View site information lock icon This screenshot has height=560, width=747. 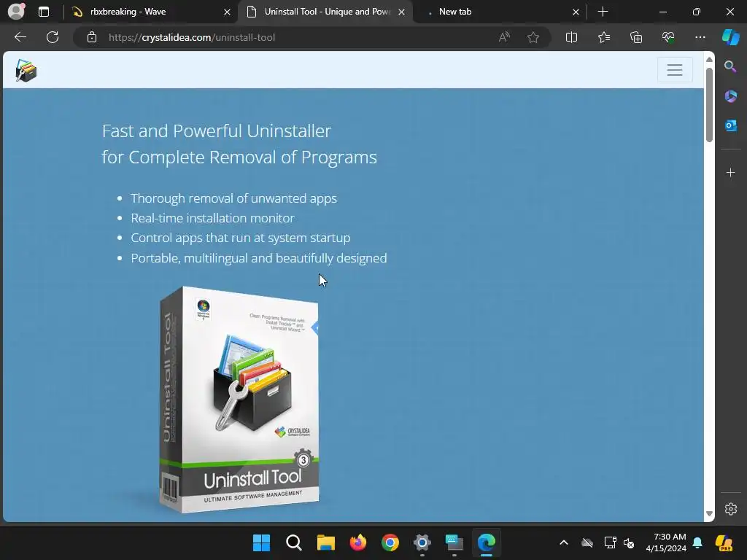92,37
